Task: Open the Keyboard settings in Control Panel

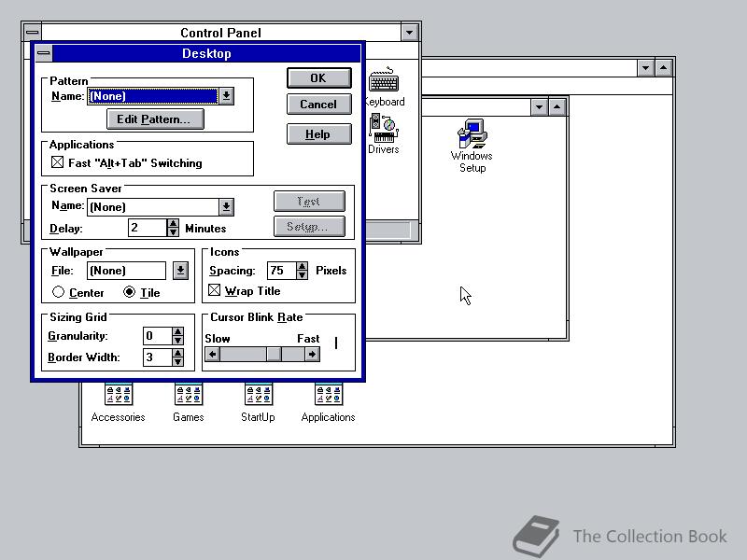Action: point(384,82)
